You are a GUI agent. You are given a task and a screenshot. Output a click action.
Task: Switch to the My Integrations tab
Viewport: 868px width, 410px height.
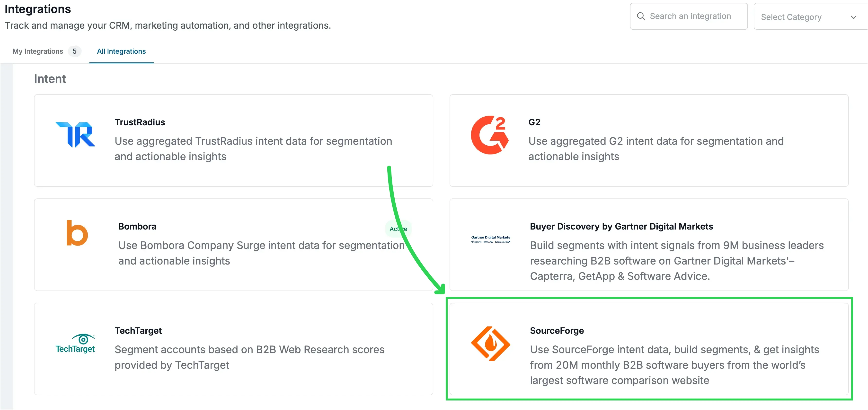[x=38, y=51]
